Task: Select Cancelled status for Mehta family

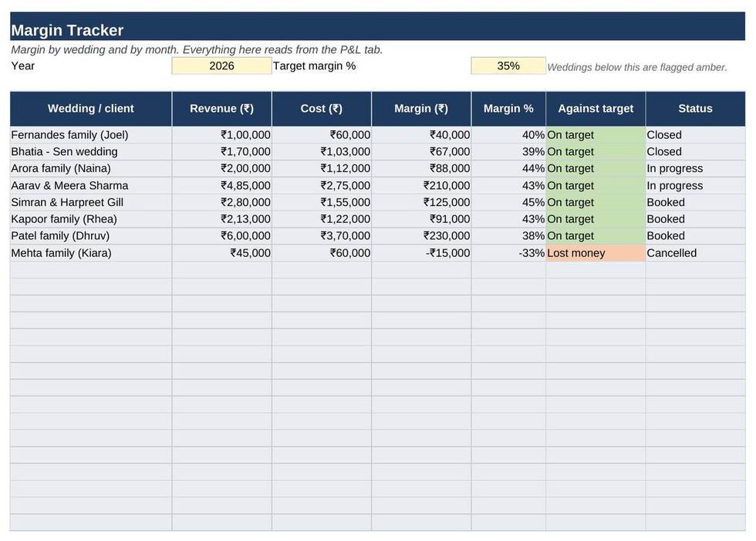Action: tap(695, 253)
